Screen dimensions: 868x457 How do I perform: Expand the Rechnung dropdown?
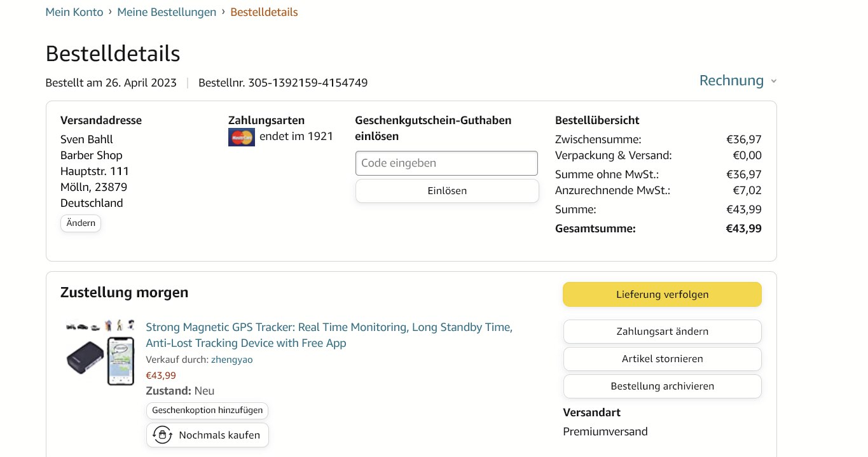coord(731,81)
